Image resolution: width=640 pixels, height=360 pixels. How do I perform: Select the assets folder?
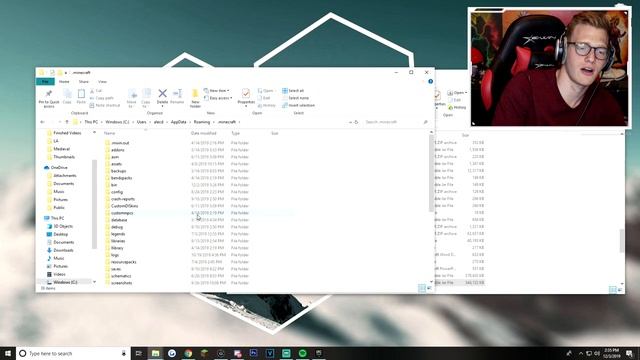pos(116,164)
